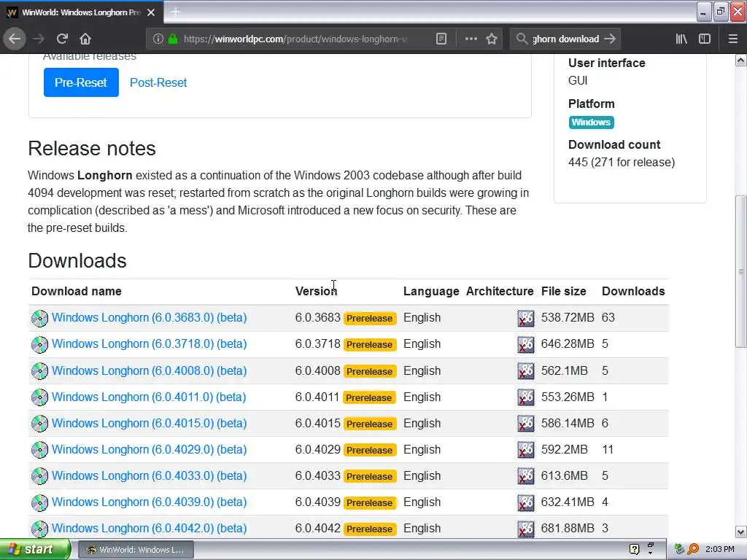Click the Release notes heading
The width and height of the screenshot is (747, 560).
click(92, 148)
